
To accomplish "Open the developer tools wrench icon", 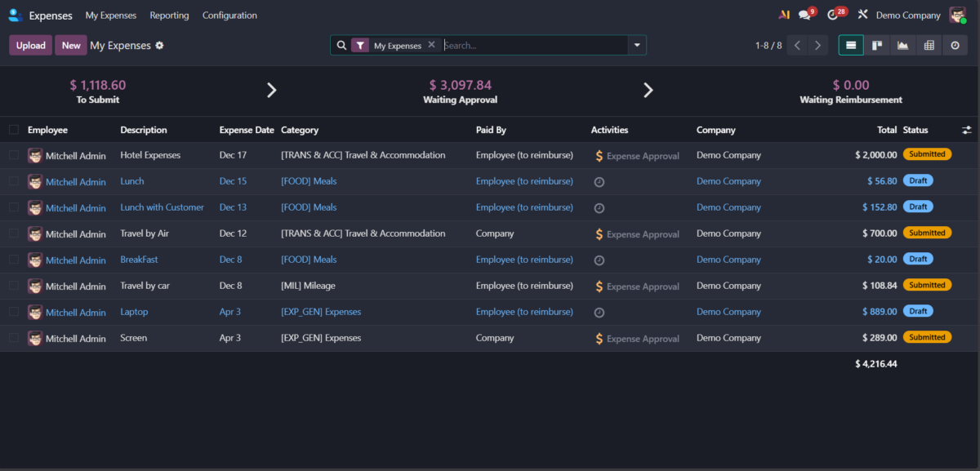I will pyautogui.click(x=862, y=15).
